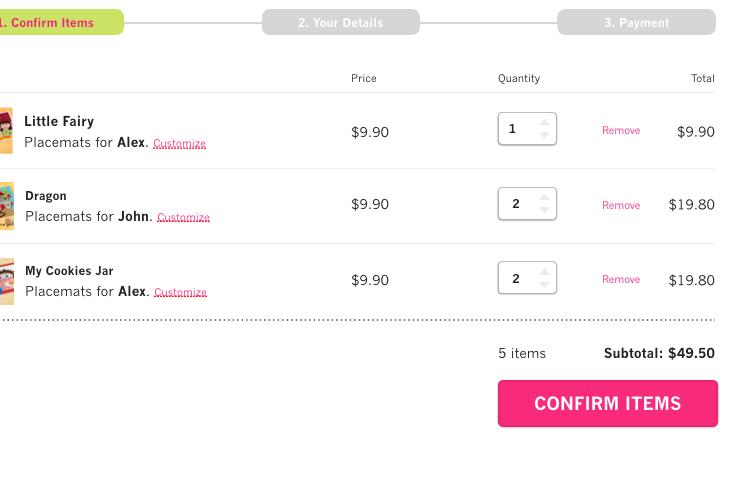The height and width of the screenshot is (500, 750).
Task: Increase Dragon quantity with up arrow
Action: [x=544, y=197]
